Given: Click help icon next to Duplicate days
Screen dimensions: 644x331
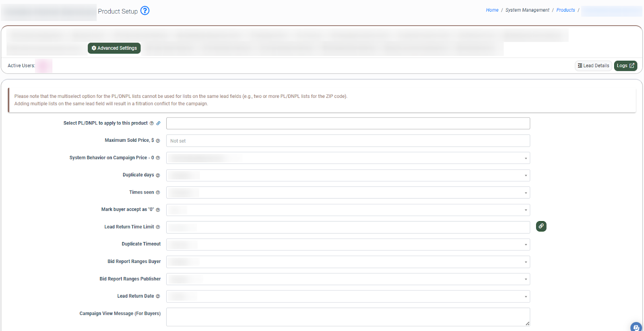Looking at the screenshot, I should pos(158,175).
